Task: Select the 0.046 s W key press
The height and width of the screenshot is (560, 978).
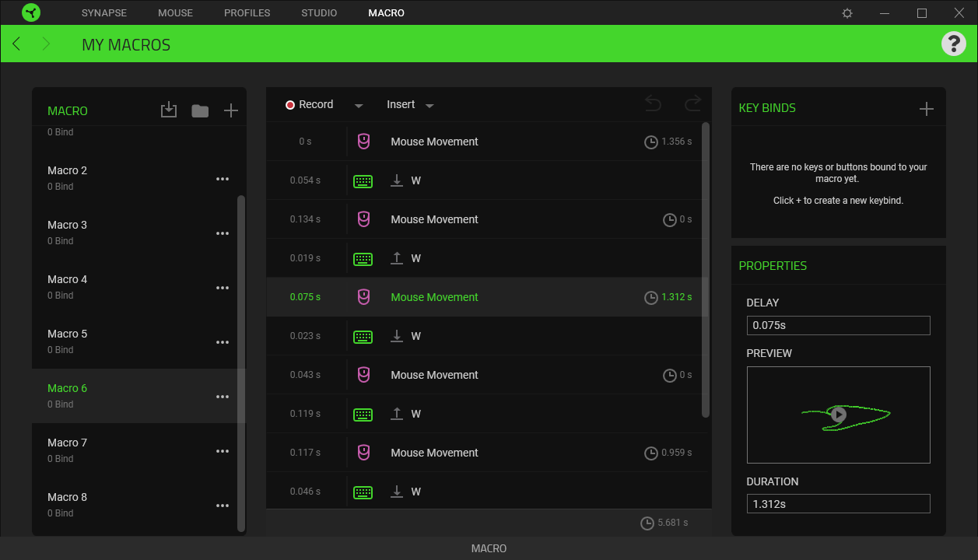Action: tap(484, 492)
